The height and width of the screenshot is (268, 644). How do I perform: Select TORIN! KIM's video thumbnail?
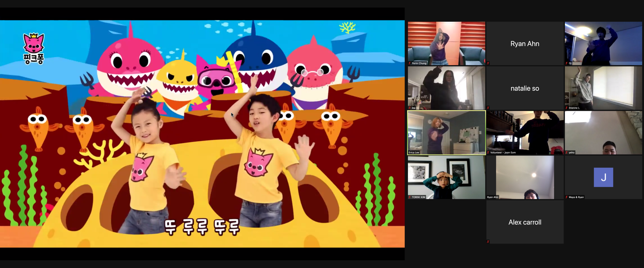[446, 177]
